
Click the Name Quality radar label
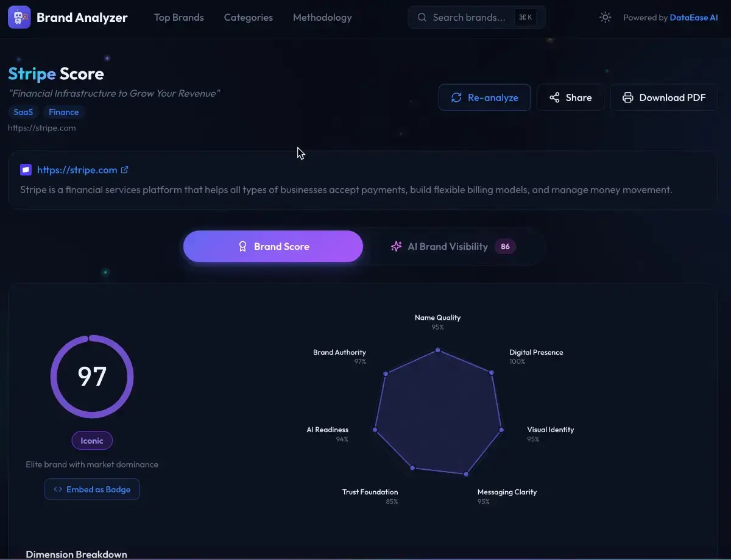pyautogui.click(x=437, y=317)
